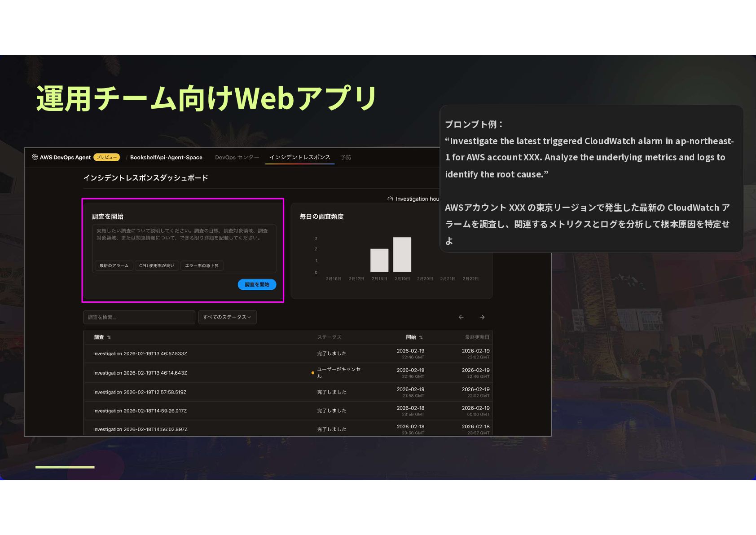Click the clock icon beside Investigation hours
This screenshot has width=756, height=535.
click(390, 199)
